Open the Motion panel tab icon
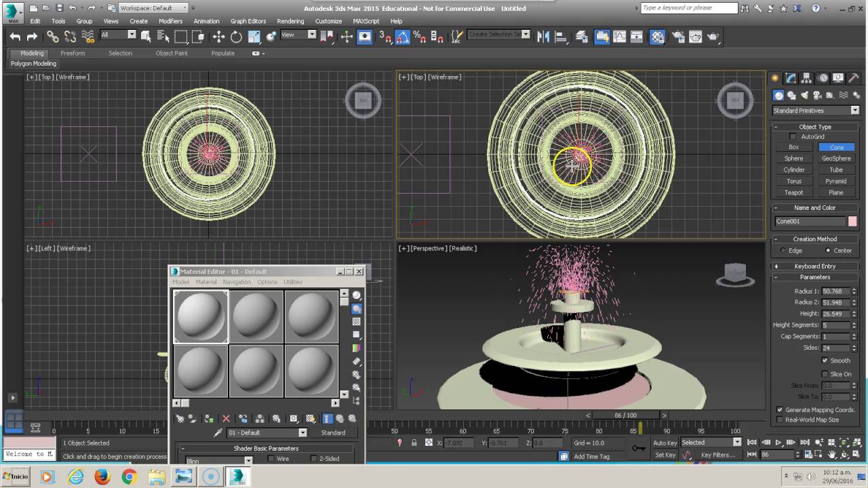The image size is (868, 488). pyautogui.click(x=823, y=78)
